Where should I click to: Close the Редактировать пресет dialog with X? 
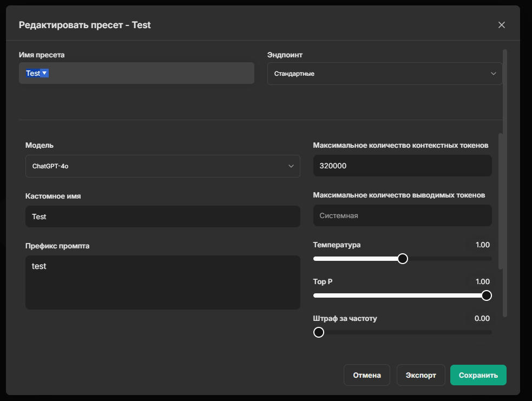[x=501, y=25]
